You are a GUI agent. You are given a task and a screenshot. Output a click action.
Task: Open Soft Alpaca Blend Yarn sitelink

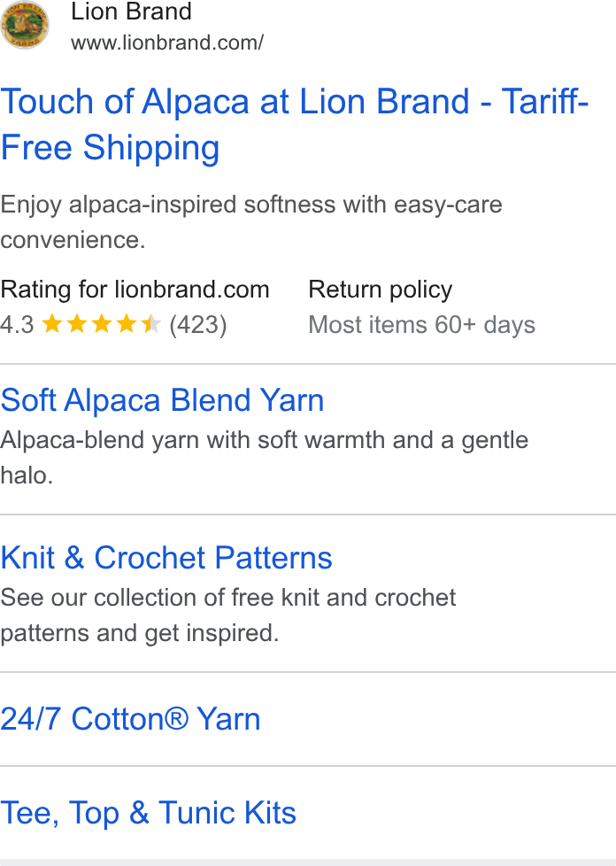pyautogui.click(x=162, y=400)
